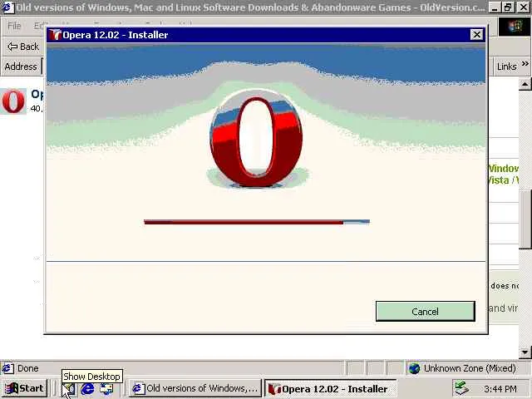Click the installer progress bar

coord(257,222)
